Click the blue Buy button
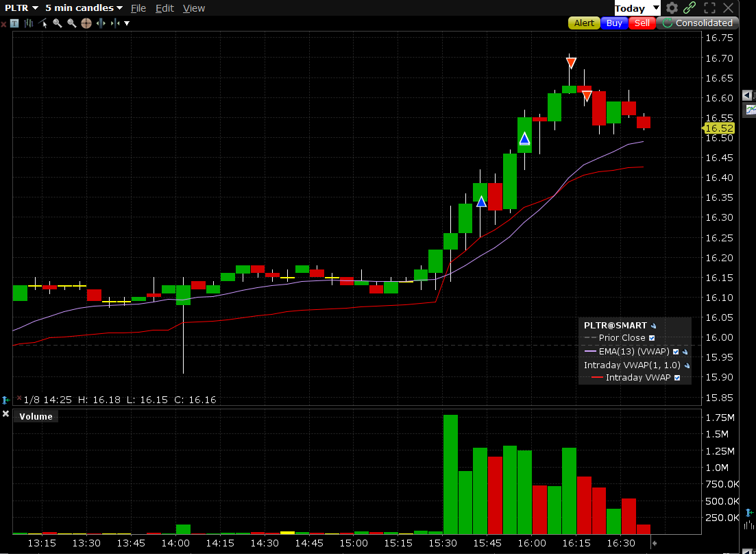Viewport: 756px width, 554px height. pyautogui.click(x=614, y=23)
